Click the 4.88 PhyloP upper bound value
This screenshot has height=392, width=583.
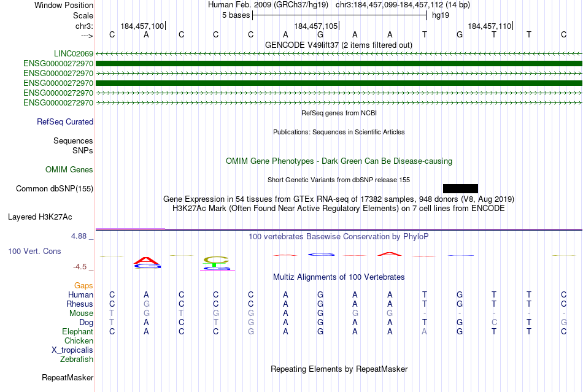click(79, 236)
